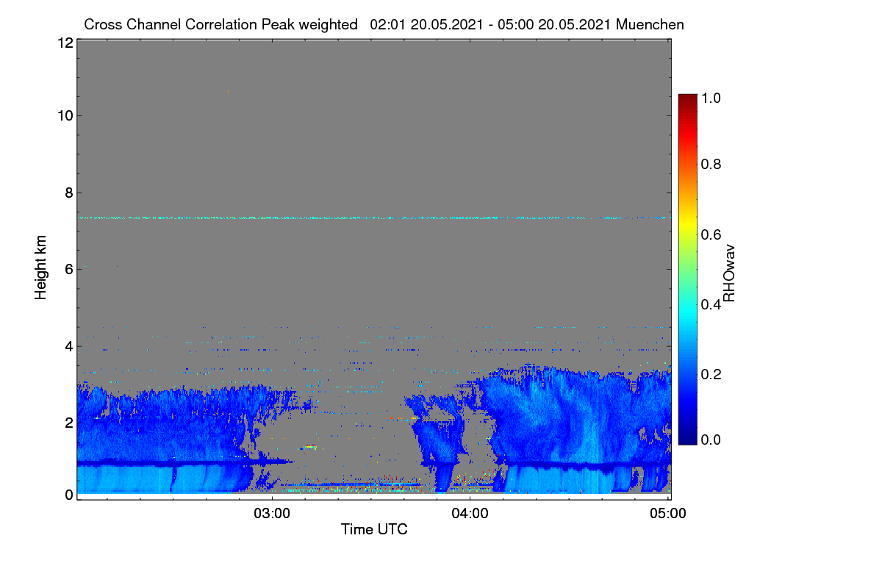Click the colorbar 0.6 value label

(711, 234)
